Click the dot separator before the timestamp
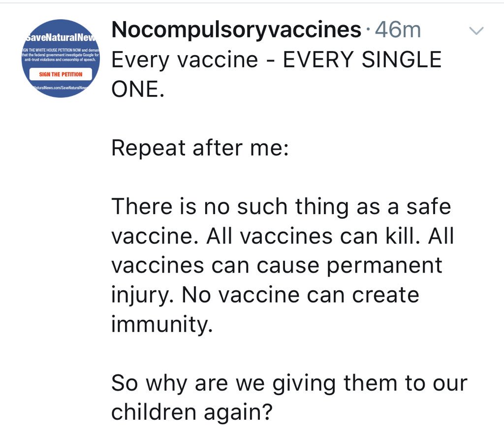The image size is (504, 430). [x=368, y=31]
